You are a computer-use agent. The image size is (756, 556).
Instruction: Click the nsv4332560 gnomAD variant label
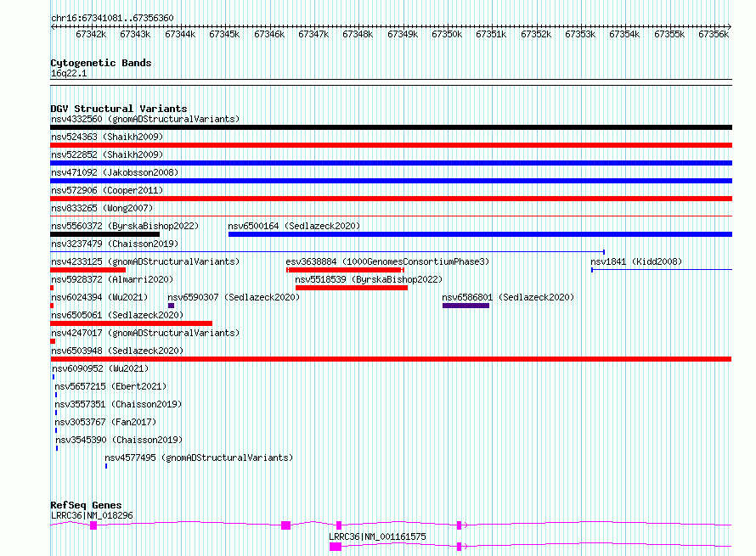145,119
